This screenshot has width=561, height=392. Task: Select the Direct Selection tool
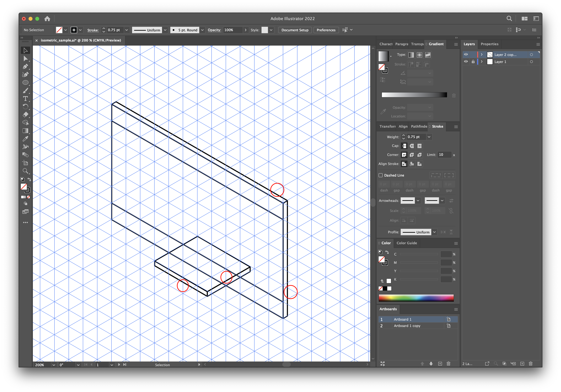click(25, 58)
